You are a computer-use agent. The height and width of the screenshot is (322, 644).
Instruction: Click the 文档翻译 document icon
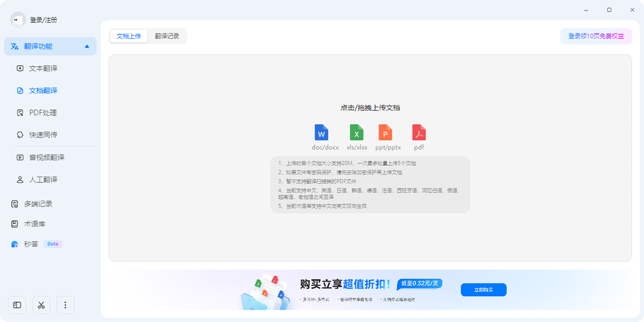(20, 91)
